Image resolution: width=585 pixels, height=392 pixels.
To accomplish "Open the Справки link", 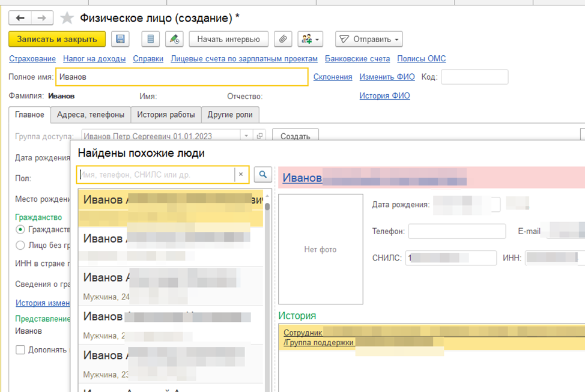I will (x=148, y=59).
